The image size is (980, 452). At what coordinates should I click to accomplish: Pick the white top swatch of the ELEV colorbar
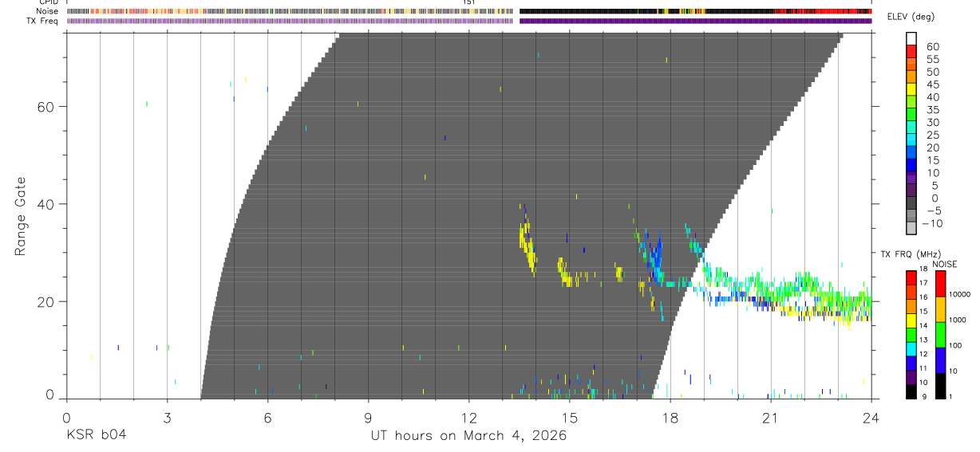point(911,38)
